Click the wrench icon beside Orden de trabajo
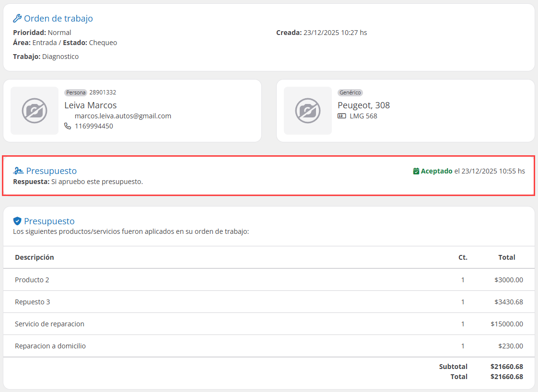This screenshot has width=538, height=392. (x=17, y=19)
